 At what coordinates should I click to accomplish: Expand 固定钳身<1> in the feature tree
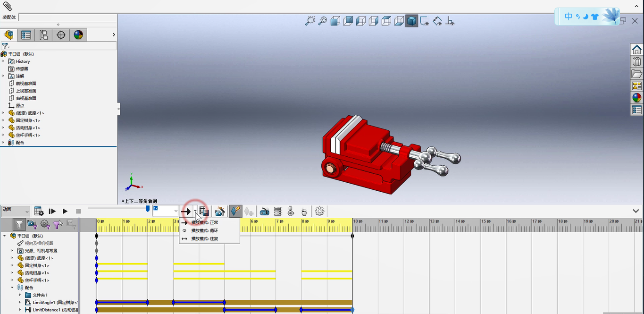pos(3,120)
